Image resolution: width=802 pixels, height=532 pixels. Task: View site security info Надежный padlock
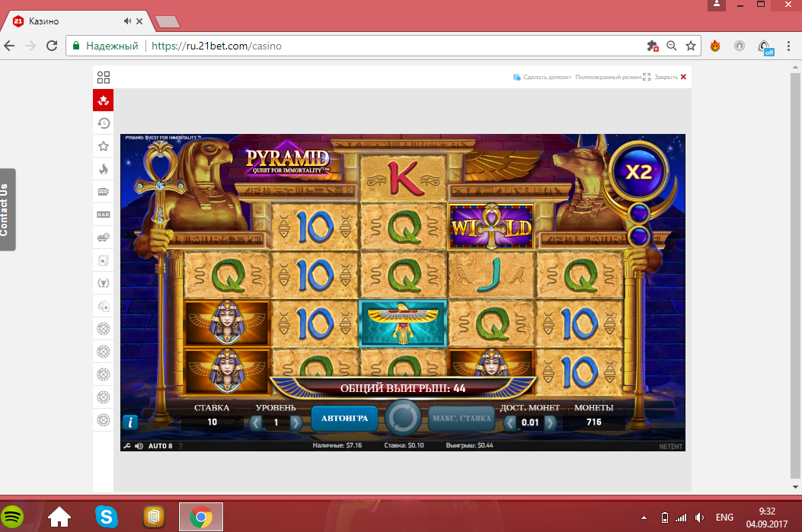tap(106, 46)
